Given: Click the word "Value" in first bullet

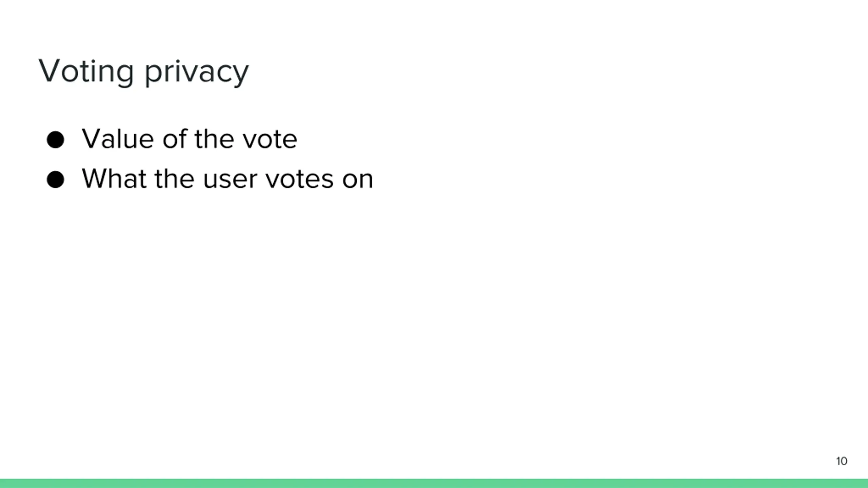Looking at the screenshot, I should tap(118, 139).
